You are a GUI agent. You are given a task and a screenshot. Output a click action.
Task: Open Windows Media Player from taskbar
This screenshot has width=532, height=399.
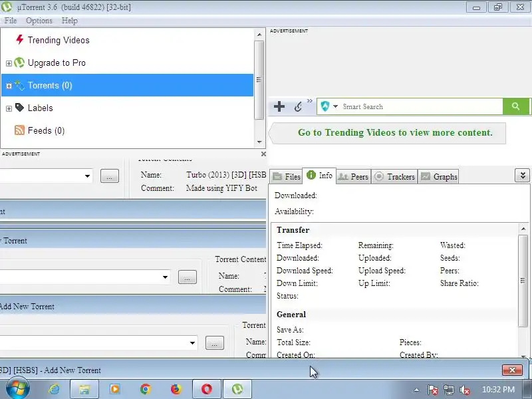click(x=114, y=389)
